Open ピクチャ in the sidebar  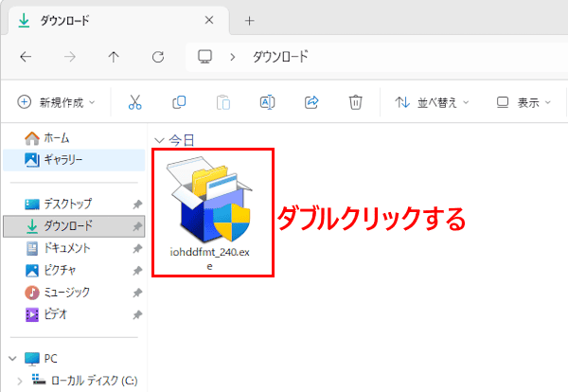pyautogui.click(x=74, y=270)
